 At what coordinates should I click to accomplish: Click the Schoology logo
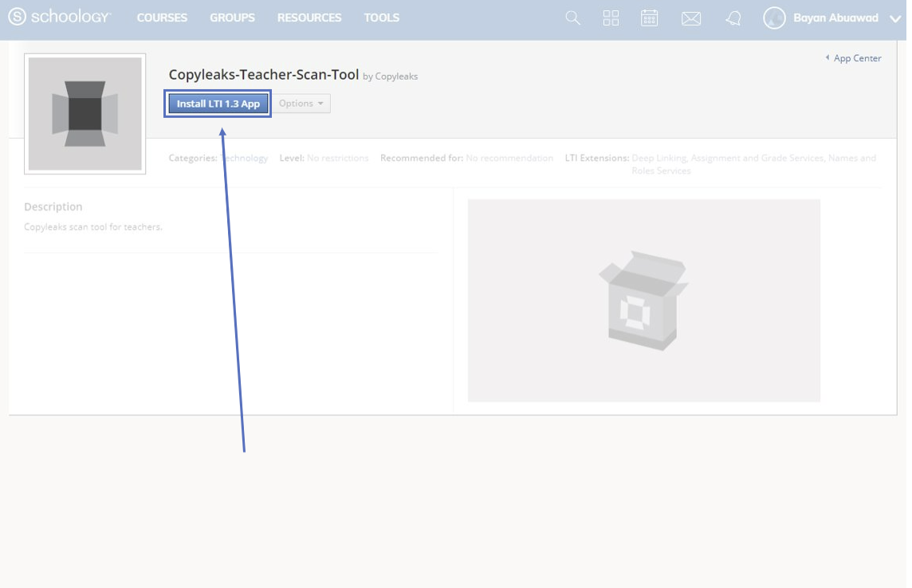pyautogui.click(x=59, y=17)
